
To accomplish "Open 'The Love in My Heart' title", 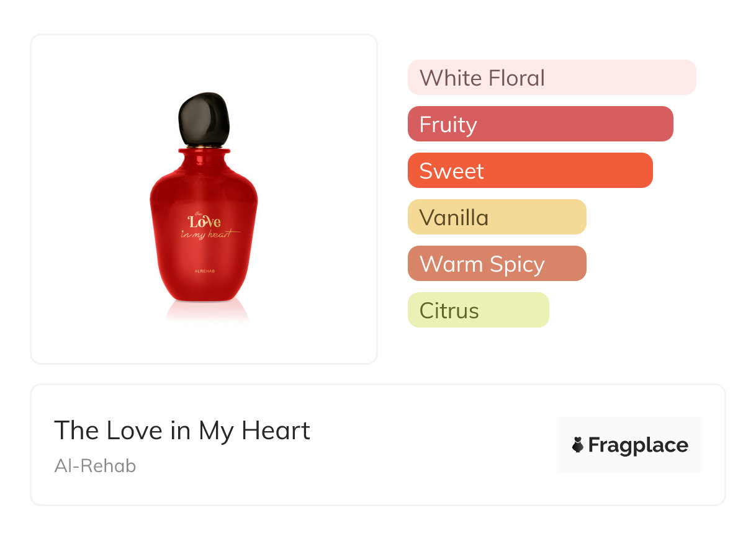I will (x=182, y=430).
